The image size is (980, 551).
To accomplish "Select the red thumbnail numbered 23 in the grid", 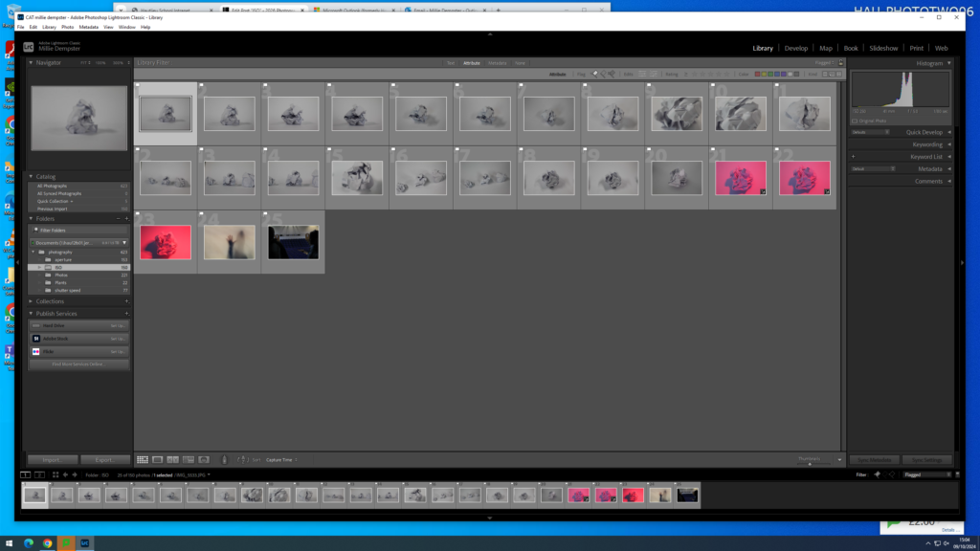I will 166,242.
